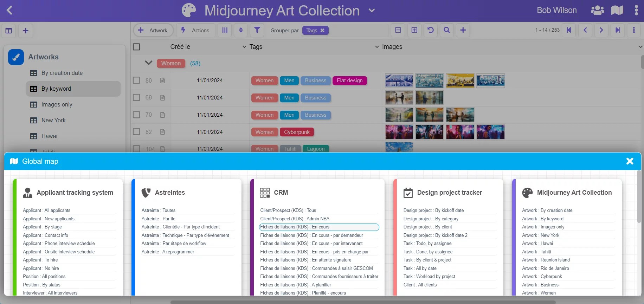Select the Images only view in sidebar
This screenshot has height=304, width=644.
pos(57,105)
